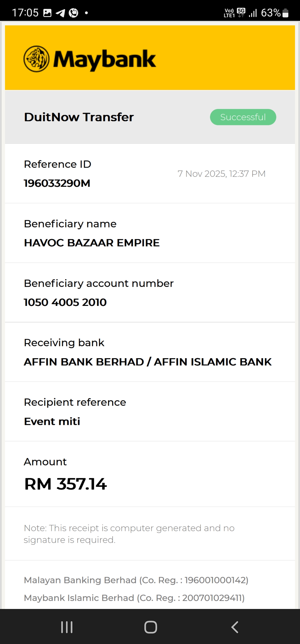Tap the 5G network status icon
300x644 pixels.
(241, 13)
